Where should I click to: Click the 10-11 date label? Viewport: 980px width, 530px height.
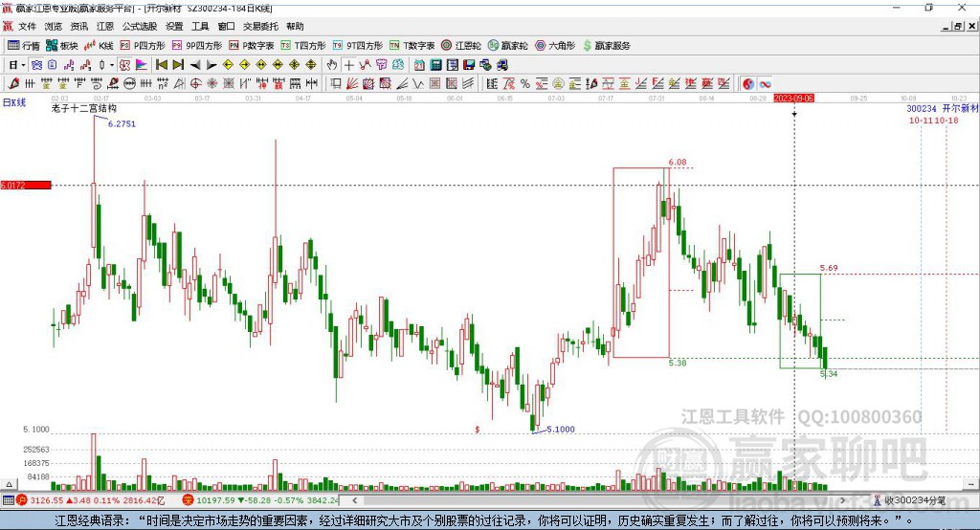pos(921,121)
